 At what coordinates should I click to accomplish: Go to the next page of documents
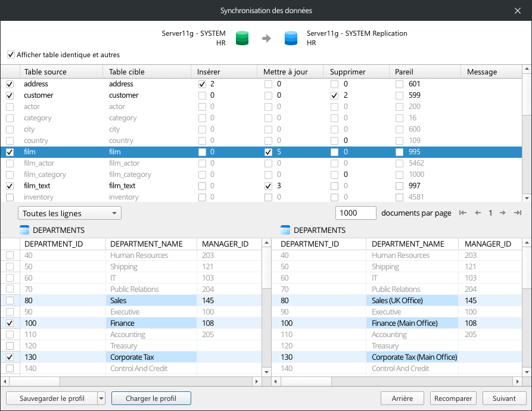[x=502, y=213]
